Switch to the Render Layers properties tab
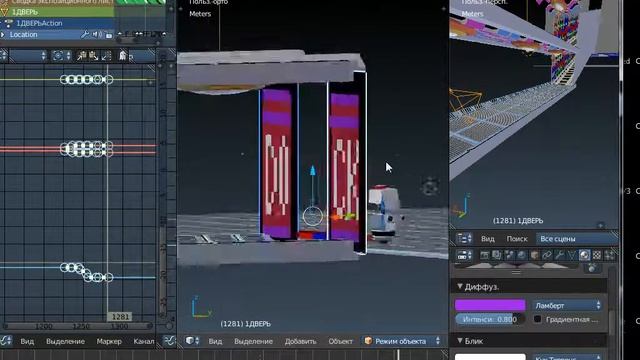The image size is (640, 360). tap(497, 256)
